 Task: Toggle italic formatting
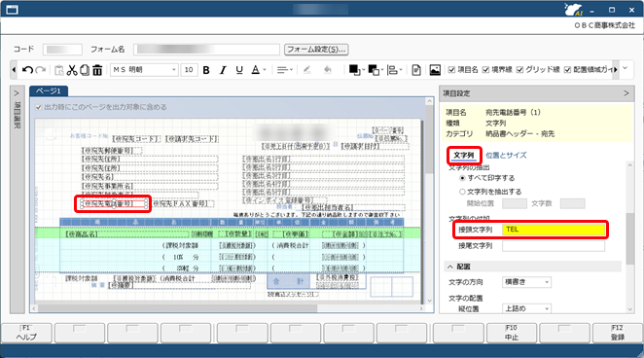223,70
